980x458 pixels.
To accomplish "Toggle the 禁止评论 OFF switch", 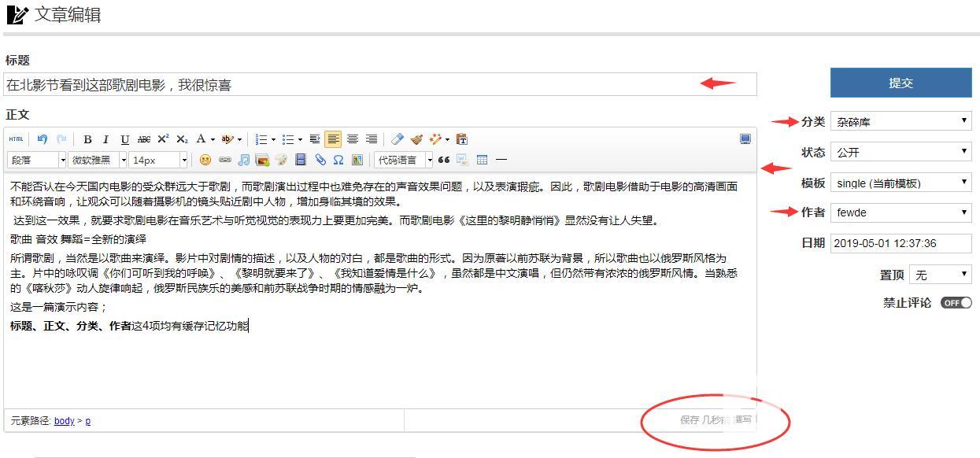I will (x=956, y=303).
